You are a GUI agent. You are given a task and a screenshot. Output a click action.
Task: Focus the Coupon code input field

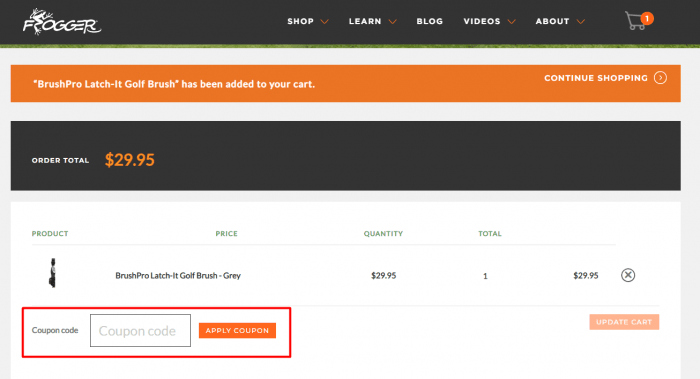coord(140,330)
